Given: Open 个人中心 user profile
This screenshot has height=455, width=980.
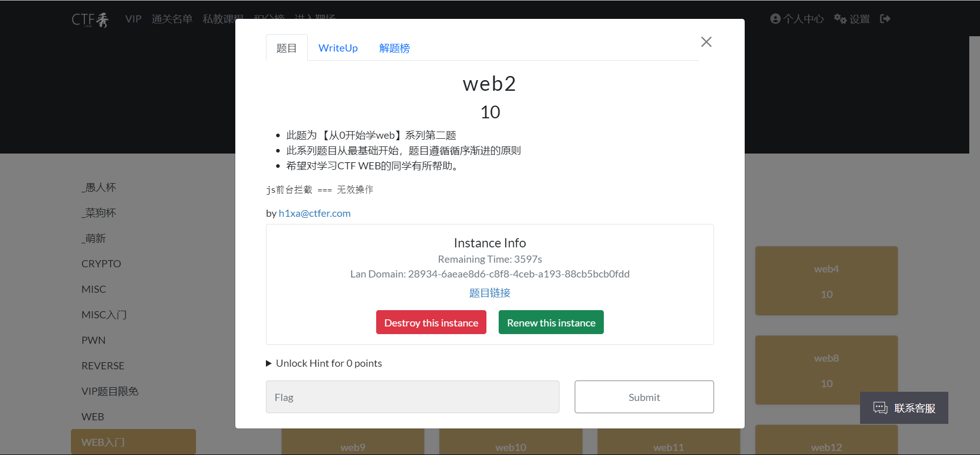Looking at the screenshot, I should point(797,19).
